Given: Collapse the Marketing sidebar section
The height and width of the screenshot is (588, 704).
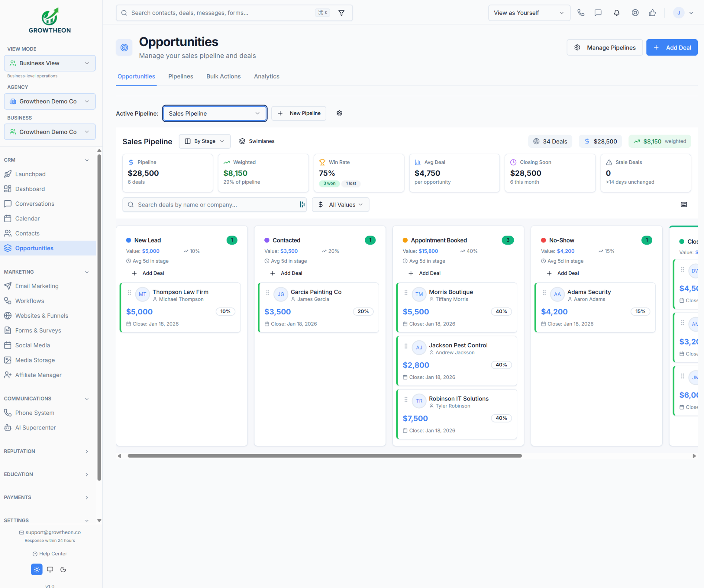Looking at the screenshot, I should coord(46,272).
